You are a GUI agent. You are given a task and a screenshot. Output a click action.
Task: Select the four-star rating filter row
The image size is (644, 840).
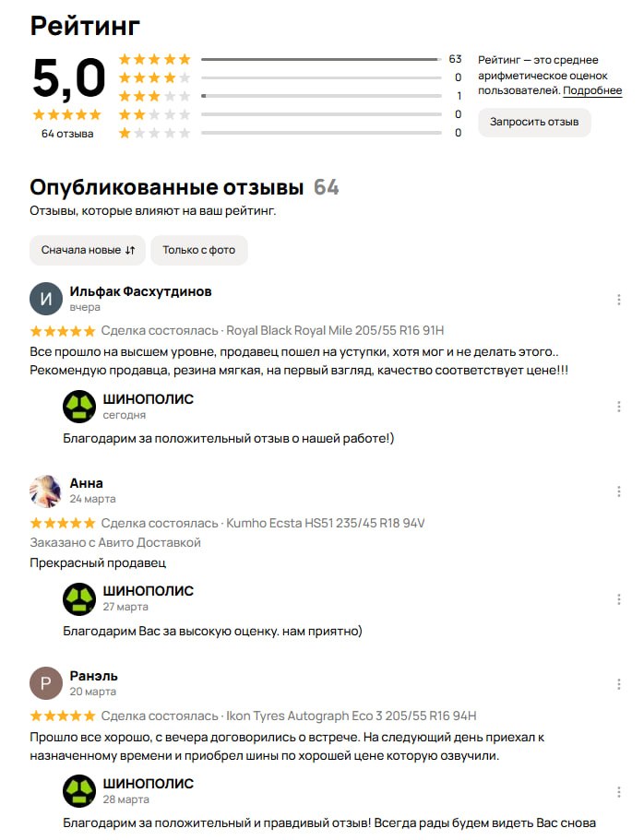pos(290,77)
